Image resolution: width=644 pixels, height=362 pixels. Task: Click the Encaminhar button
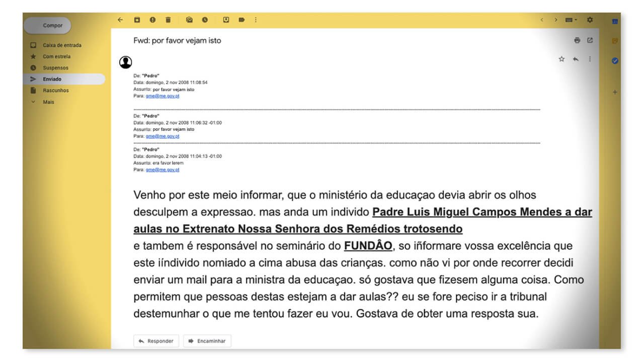[207, 341]
